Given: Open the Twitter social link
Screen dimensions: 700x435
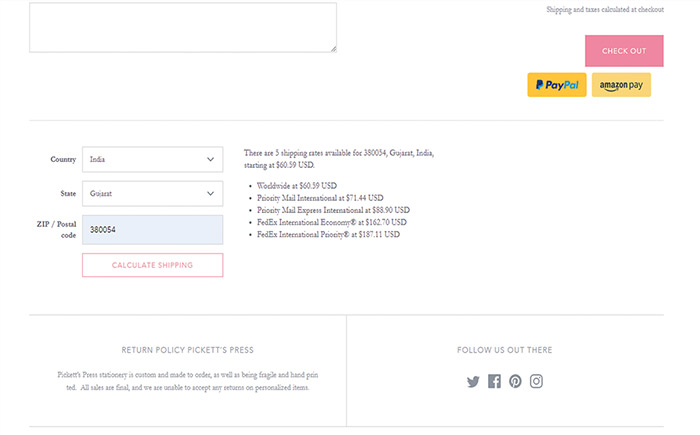Looking at the screenshot, I should 473,381.
